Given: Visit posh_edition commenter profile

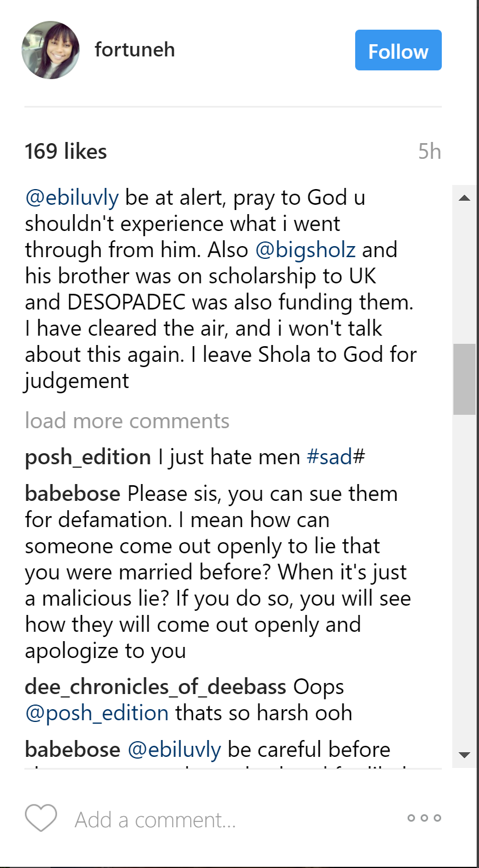Looking at the screenshot, I should [x=88, y=457].
